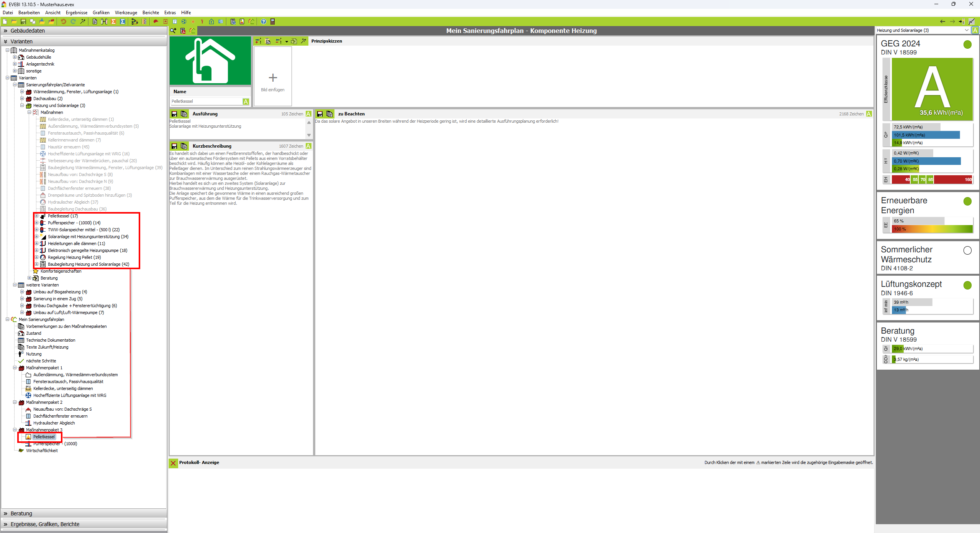The width and height of the screenshot is (980, 533).
Task: Open help via blue question mark icon
Action: coord(264,21)
